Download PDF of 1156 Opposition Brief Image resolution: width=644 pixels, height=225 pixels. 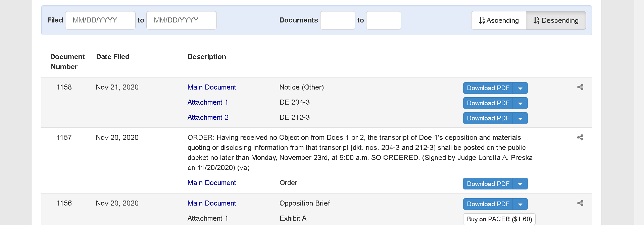pos(488,204)
